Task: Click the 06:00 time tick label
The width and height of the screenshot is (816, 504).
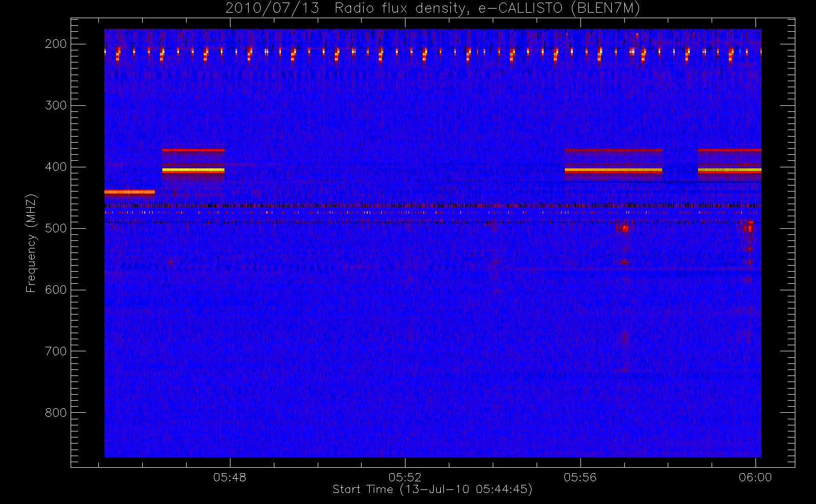Action: point(755,477)
